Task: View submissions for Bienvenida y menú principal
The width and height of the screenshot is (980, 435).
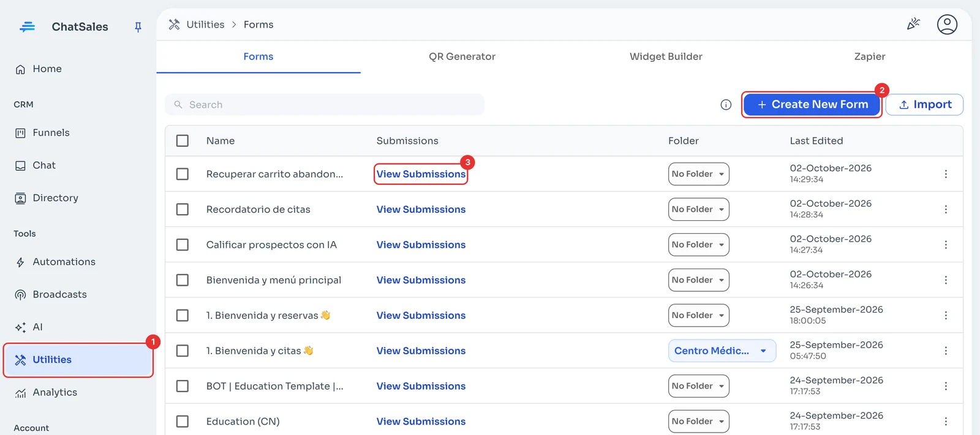Action: coord(421,280)
